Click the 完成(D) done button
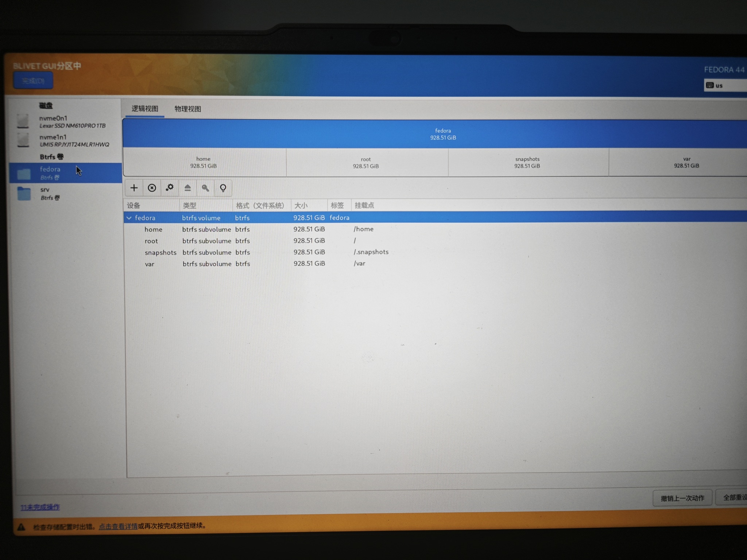The width and height of the screenshot is (747, 560). (33, 81)
